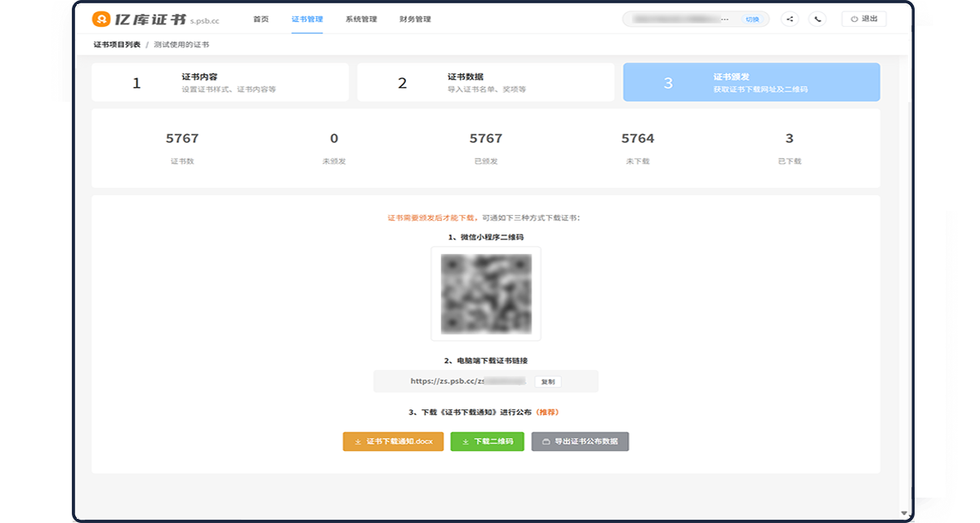Navigate to 证书项目列表 breadcrumb
Image resolution: width=980 pixels, height=523 pixels.
[x=117, y=44]
